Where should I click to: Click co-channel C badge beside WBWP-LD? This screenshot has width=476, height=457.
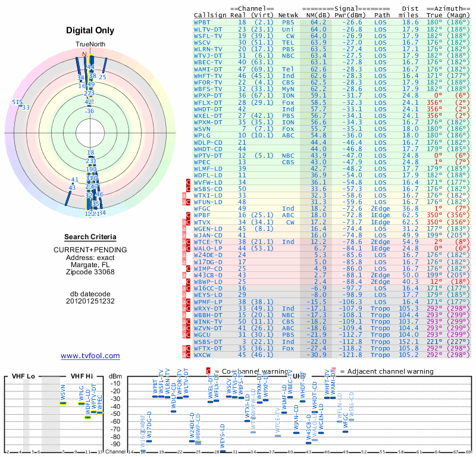click(x=188, y=282)
